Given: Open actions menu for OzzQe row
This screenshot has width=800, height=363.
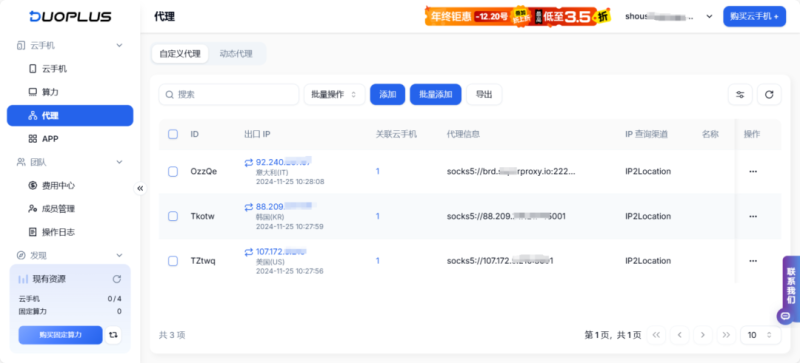Looking at the screenshot, I should (753, 172).
